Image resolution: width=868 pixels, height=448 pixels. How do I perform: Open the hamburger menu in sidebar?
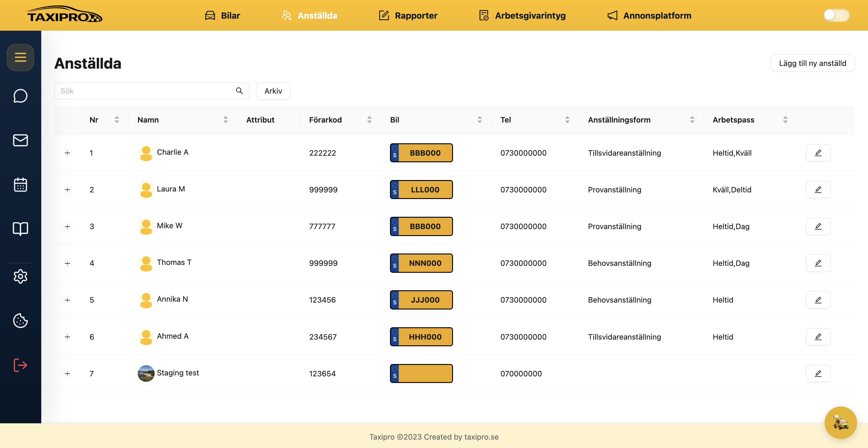tap(20, 57)
